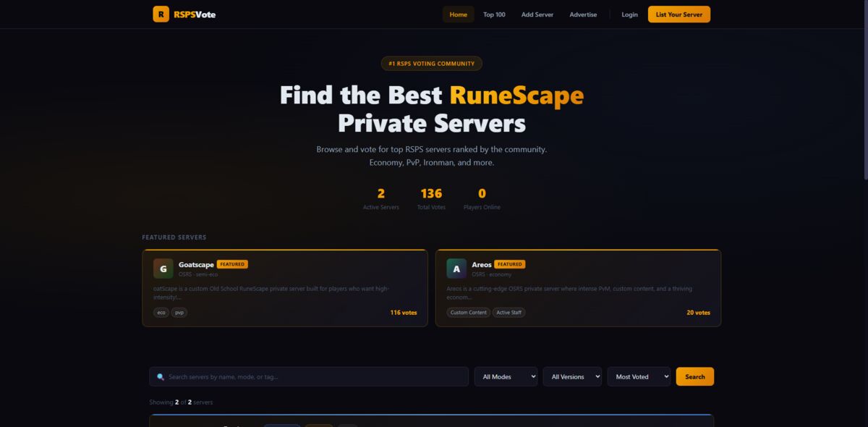The image size is (868, 427).
Task: Toggle the pvp tag filter on Goatscape
Action: pyautogui.click(x=179, y=313)
